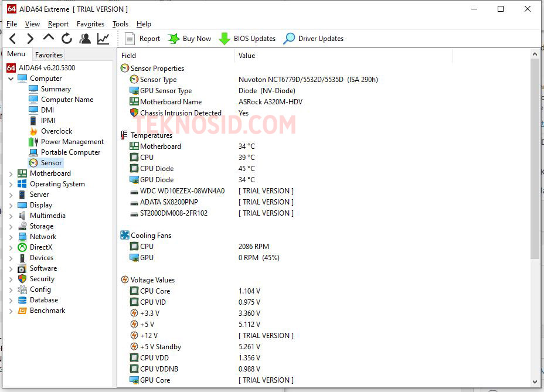Expand the Server tree node
The image size is (544, 392).
[x=11, y=195]
